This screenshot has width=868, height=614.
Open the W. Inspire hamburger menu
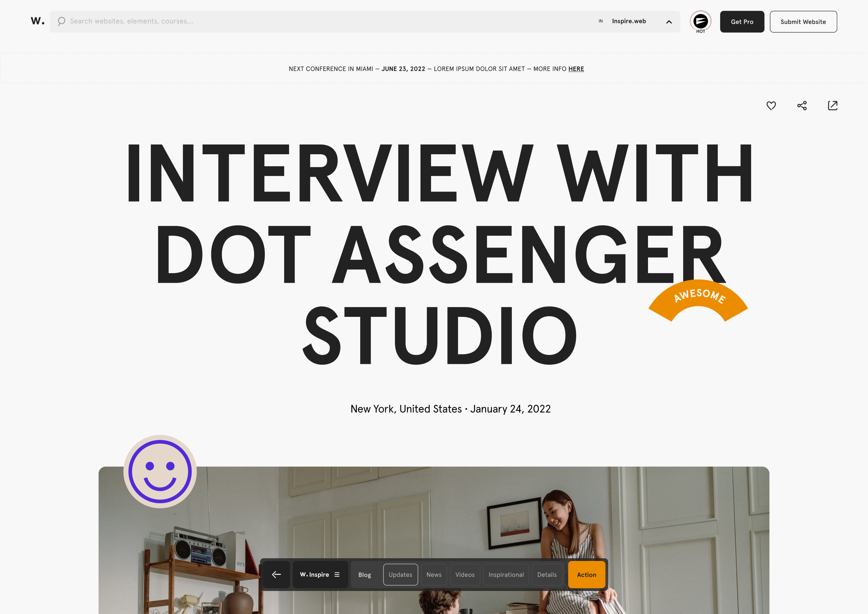click(x=337, y=574)
